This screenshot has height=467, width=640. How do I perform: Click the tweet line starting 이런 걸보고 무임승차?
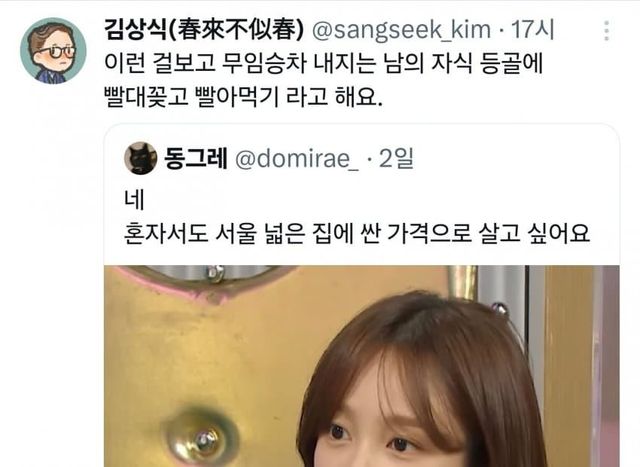(323, 64)
